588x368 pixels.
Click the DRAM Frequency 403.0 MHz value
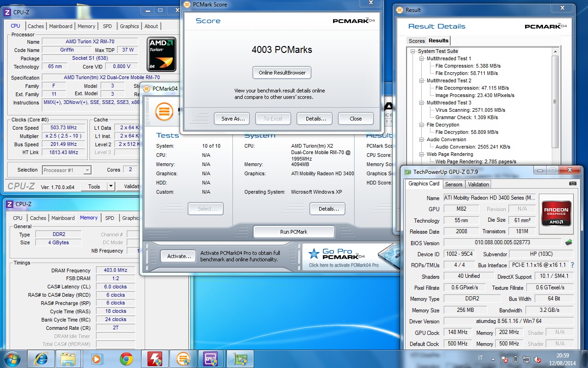(115, 270)
